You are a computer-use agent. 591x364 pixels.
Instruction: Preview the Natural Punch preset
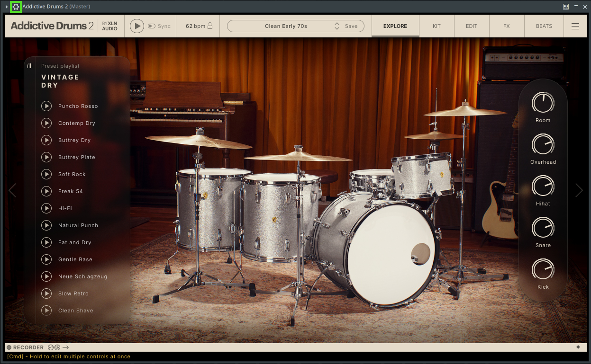click(46, 225)
